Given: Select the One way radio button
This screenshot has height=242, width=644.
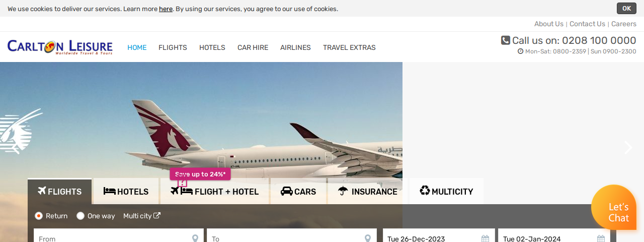Looking at the screenshot, I should [80, 216].
